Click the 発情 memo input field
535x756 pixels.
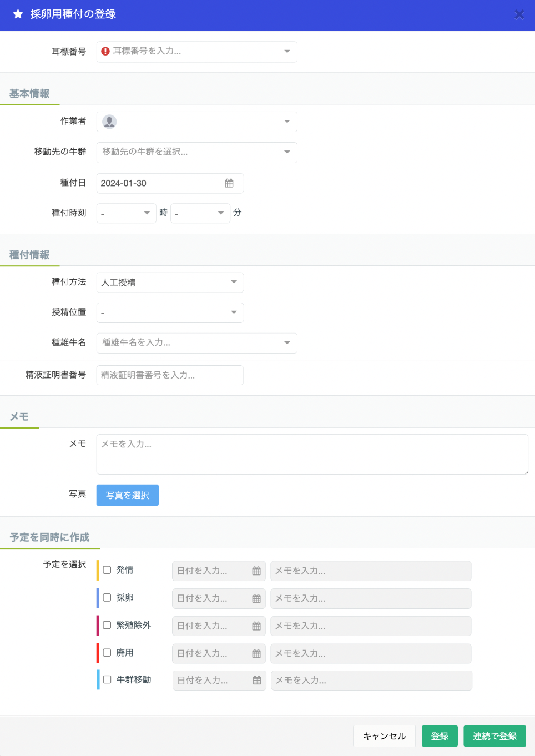coord(371,571)
